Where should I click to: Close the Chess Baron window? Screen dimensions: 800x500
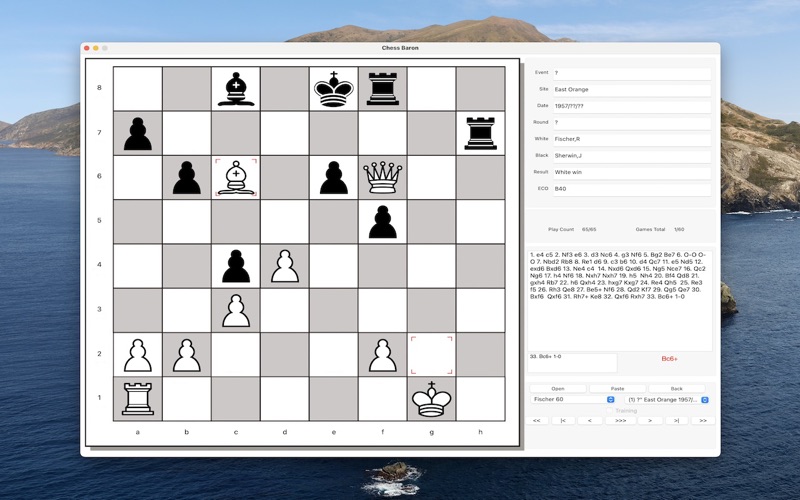tap(87, 48)
